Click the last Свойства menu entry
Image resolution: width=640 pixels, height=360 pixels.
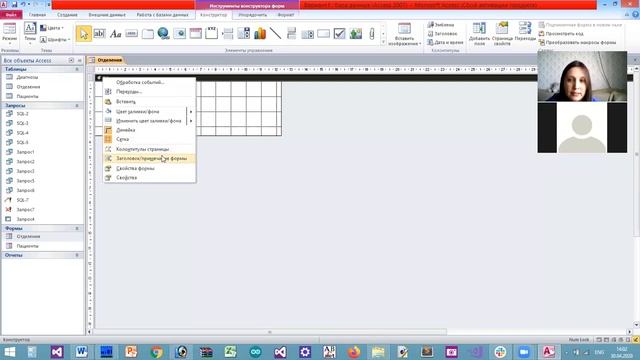(x=149, y=178)
